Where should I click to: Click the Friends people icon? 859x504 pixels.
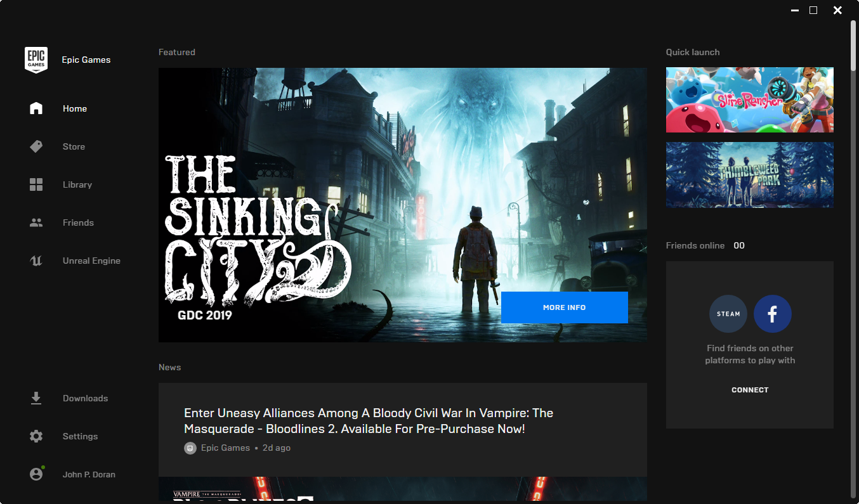(x=36, y=223)
